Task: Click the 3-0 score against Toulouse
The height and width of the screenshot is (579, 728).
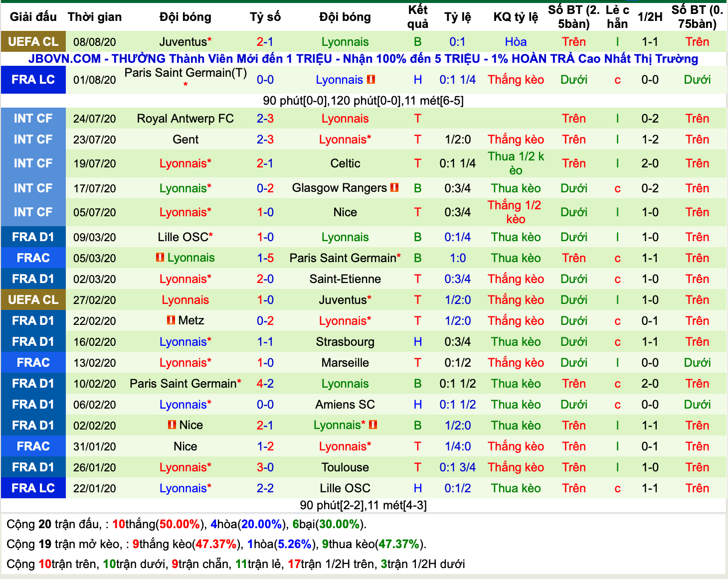Action: pos(265,467)
